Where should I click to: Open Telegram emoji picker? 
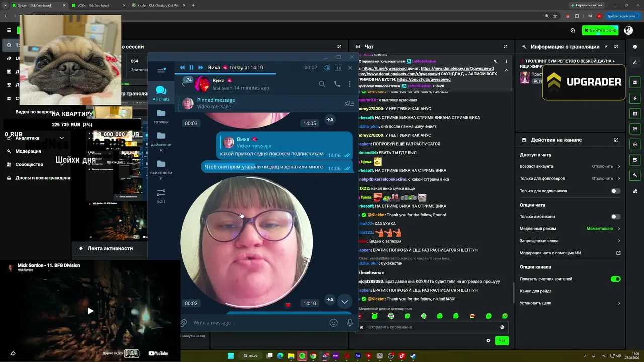tap(333, 323)
